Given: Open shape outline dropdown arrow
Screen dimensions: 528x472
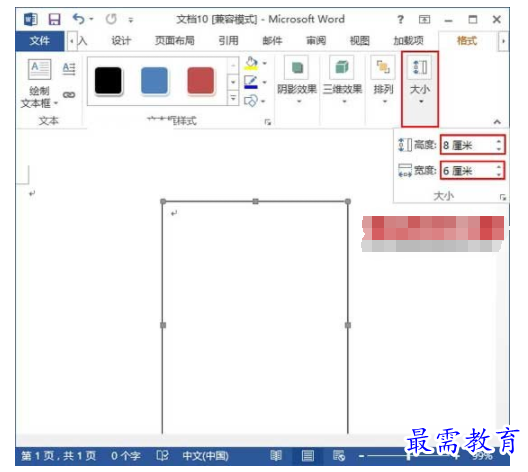Looking at the screenshot, I should point(265,82).
